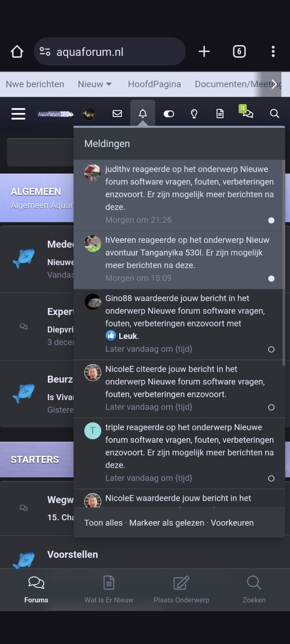Screen dimensions: 290x644
Task: Open the Voorkeuren link
Action: point(232,523)
